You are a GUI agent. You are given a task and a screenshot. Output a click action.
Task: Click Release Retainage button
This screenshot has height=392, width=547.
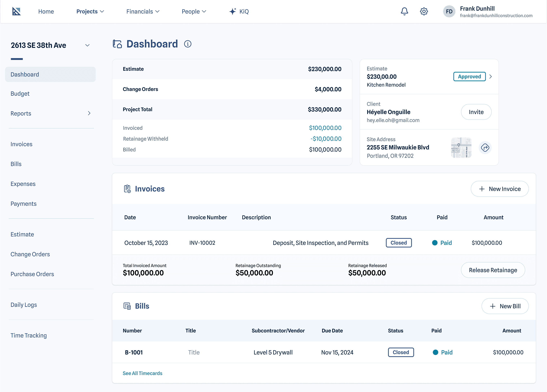pos(493,270)
